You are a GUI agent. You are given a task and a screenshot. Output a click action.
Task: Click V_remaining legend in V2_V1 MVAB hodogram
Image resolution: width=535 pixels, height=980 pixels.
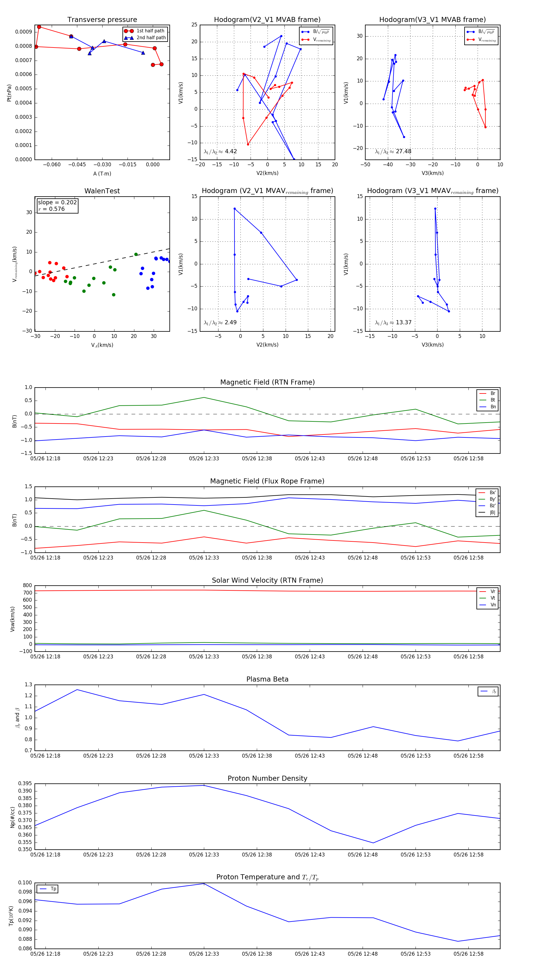coord(316,39)
